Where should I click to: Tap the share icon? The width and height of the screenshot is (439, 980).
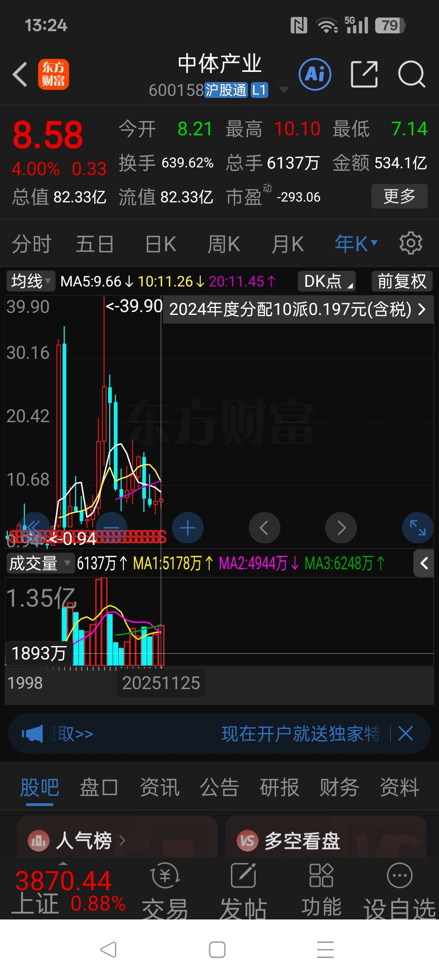pos(364,74)
